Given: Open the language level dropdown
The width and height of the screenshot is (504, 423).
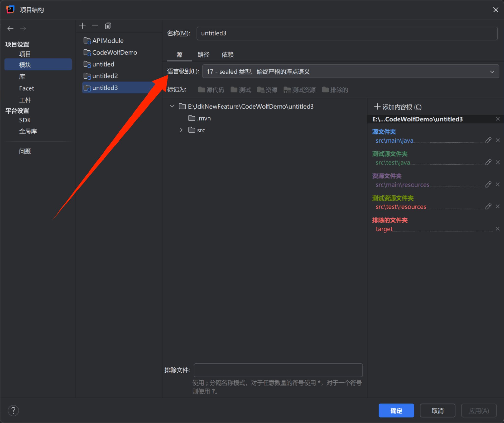Looking at the screenshot, I should pos(350,72).
